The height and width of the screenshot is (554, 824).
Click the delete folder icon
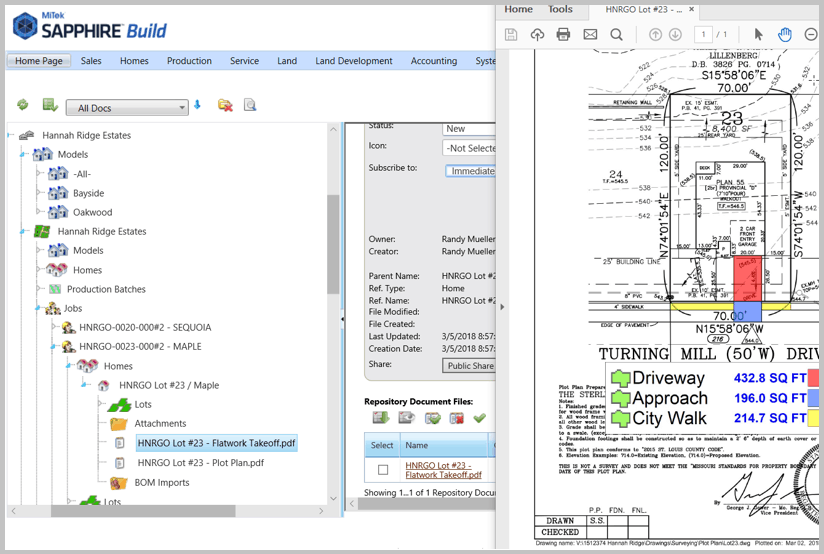tap(225, 105)
